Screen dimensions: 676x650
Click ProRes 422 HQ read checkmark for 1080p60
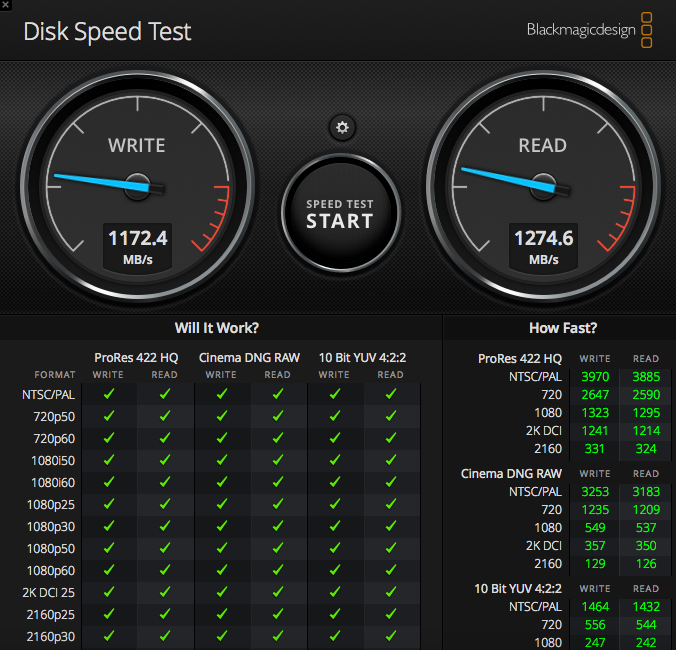click(x=165, y=570)
